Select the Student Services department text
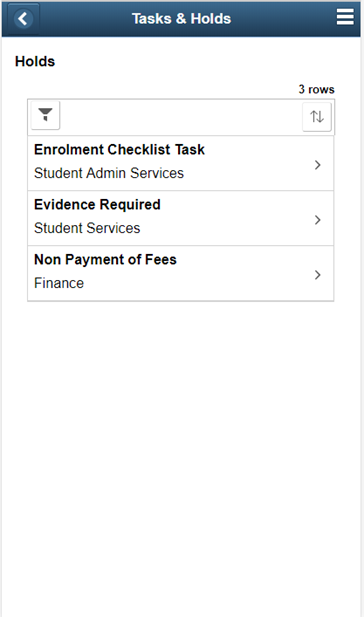This screenshot has height=617, width=364. pyautogui.click(x=87, y=228)
